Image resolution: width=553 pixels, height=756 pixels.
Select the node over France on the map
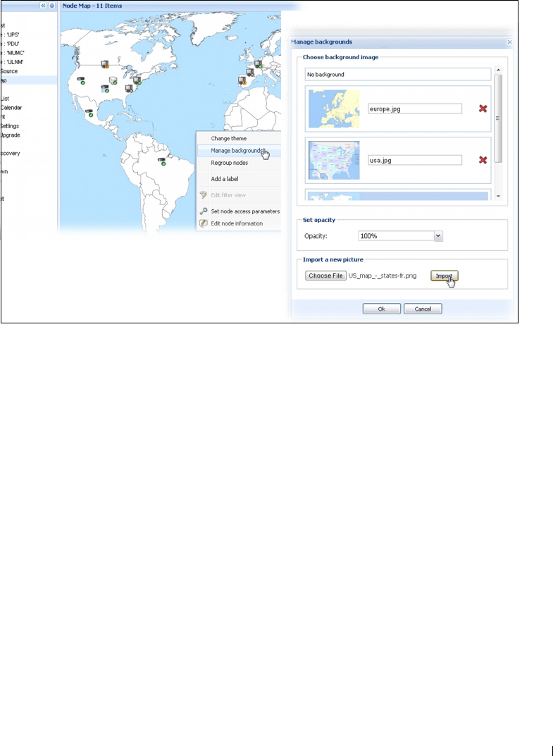click(x=250, y=73)
